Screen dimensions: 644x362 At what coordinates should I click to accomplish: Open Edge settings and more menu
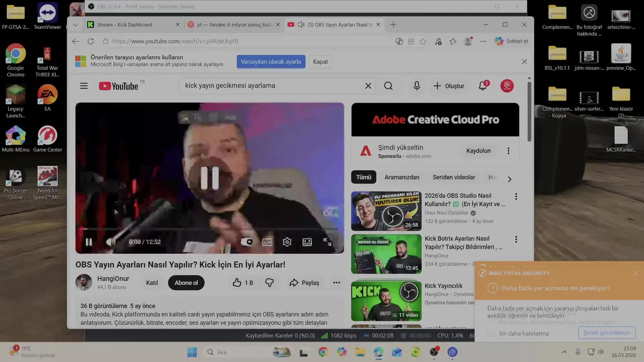click(483, 41)
